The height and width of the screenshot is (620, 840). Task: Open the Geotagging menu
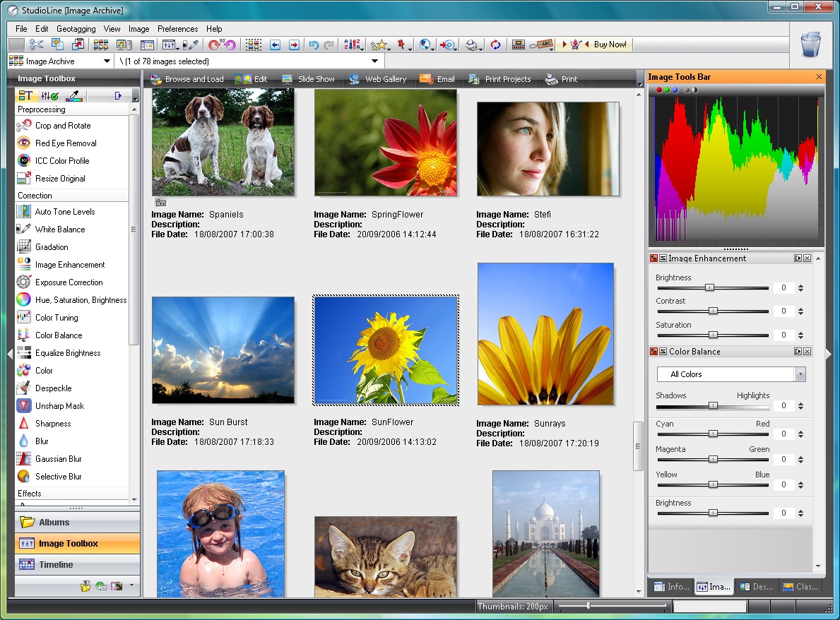(76, 29)
